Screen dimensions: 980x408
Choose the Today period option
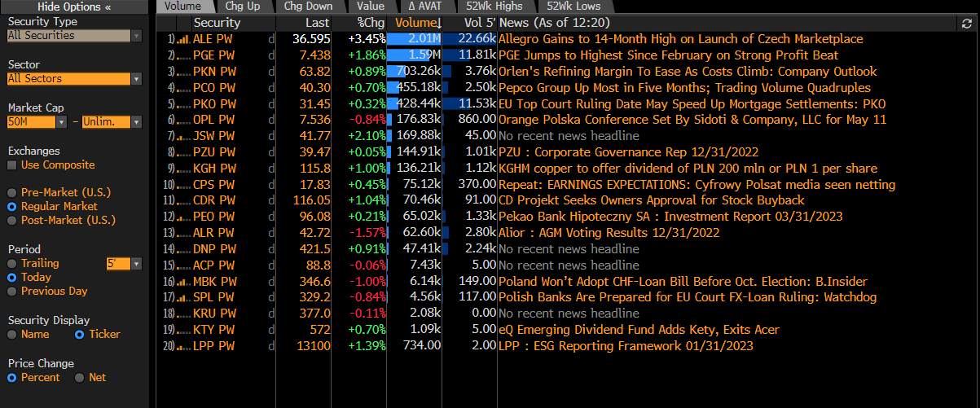[x=12, y=278]
